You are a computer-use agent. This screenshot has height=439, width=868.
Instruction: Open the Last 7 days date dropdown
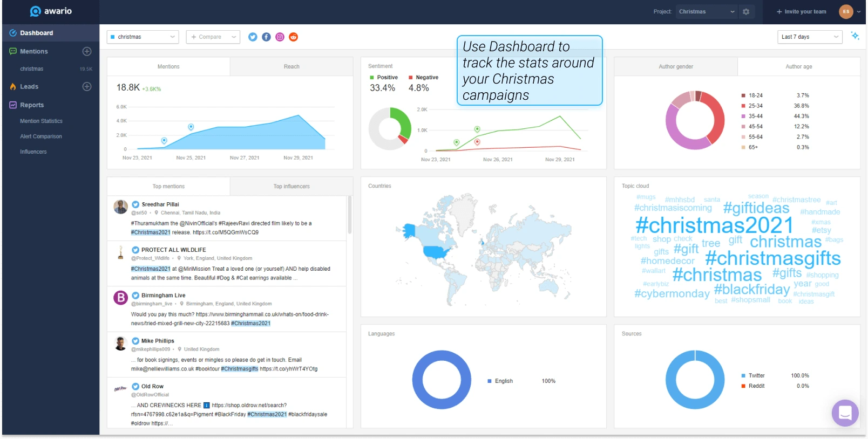tap(810, 37)
